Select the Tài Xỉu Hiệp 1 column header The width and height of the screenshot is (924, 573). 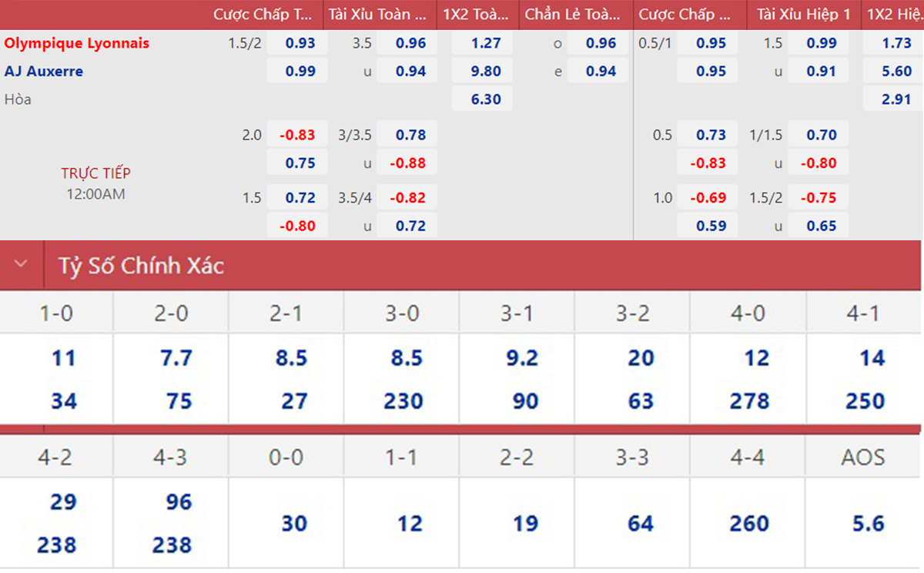point(804,14)
